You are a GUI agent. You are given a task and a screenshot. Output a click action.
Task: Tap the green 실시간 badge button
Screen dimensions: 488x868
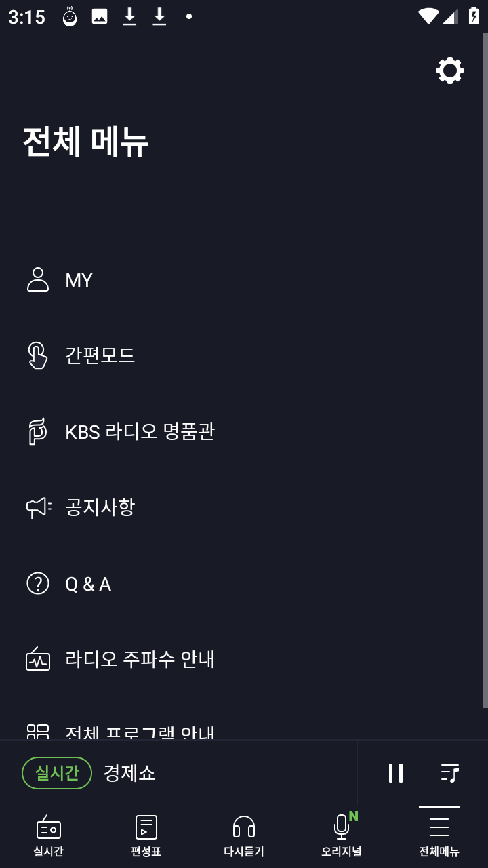[x=57, y=773]
